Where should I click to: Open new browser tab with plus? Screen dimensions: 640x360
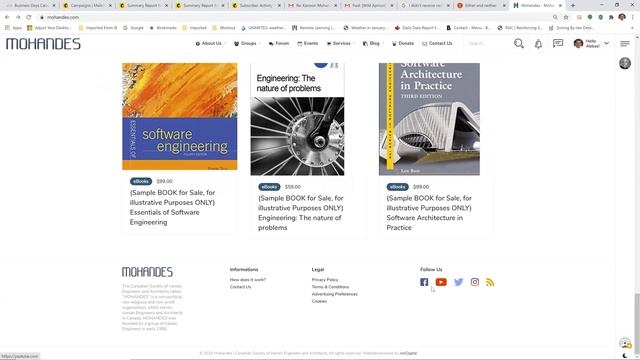point(573,5)
